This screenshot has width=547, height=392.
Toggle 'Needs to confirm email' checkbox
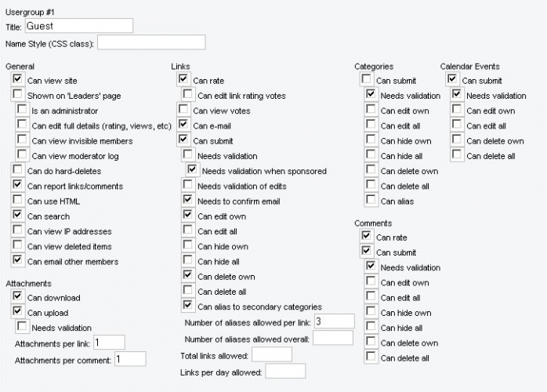pos(188,200)
